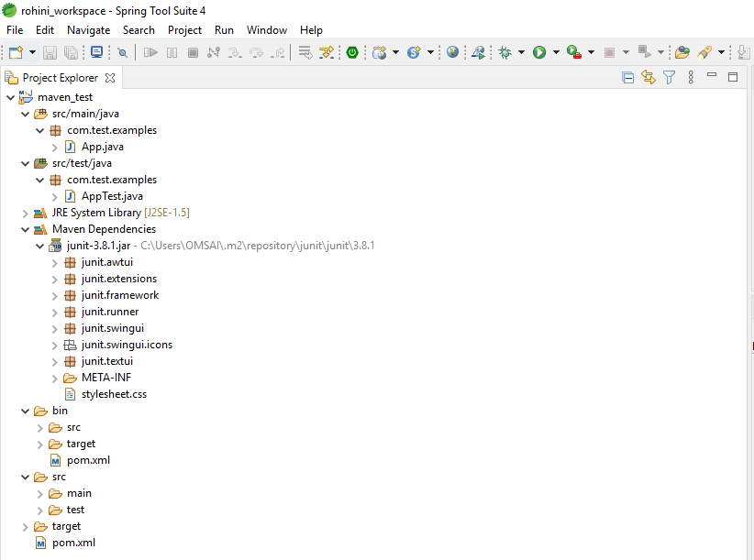
Task: Click the Step Over icon
Action: click(x=256, y=52)
